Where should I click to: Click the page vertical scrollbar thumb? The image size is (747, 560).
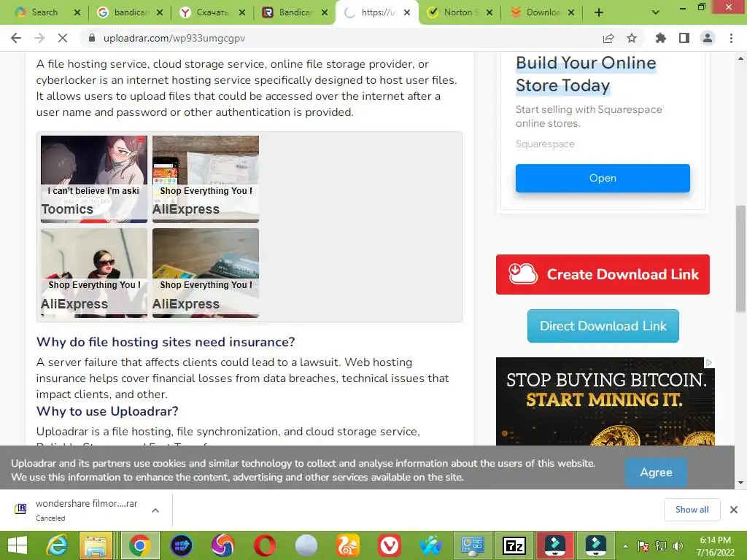(740, 259)
